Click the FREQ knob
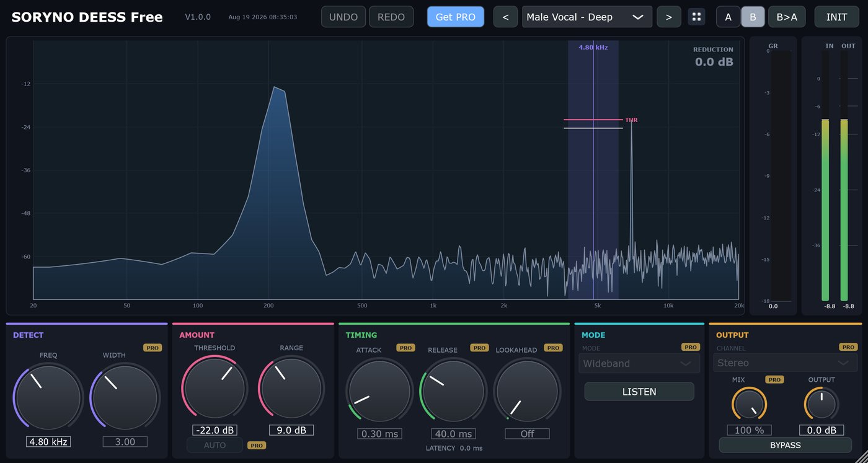The width and height of the screenshot is (868, 463). tap(48, 397)
